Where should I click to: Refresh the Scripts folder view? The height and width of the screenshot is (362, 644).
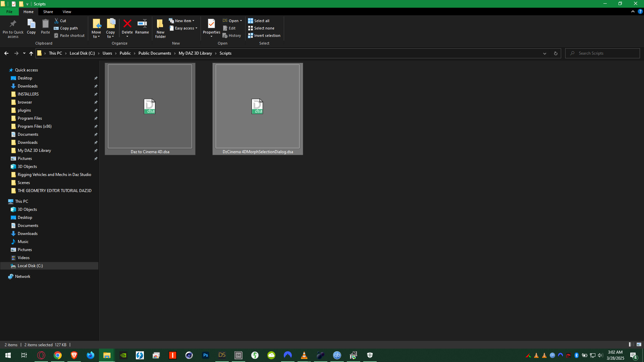[555, 53]
